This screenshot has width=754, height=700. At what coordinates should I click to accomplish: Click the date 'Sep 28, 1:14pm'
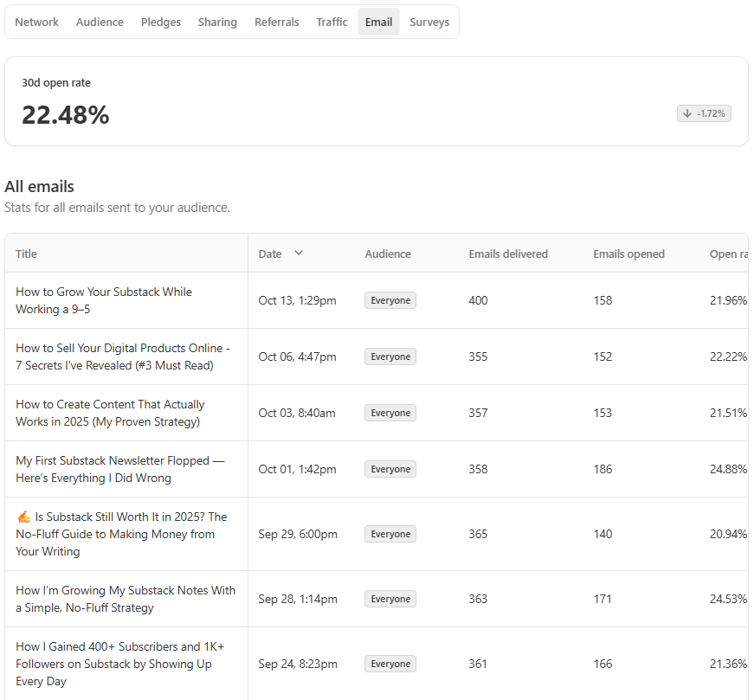click(x=298, y=599)
